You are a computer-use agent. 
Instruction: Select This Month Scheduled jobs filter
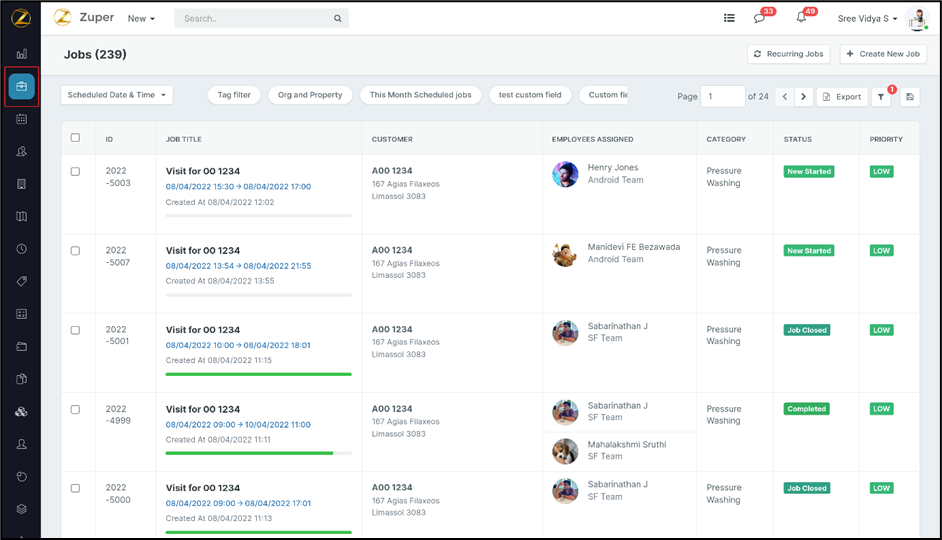(420, 95)
